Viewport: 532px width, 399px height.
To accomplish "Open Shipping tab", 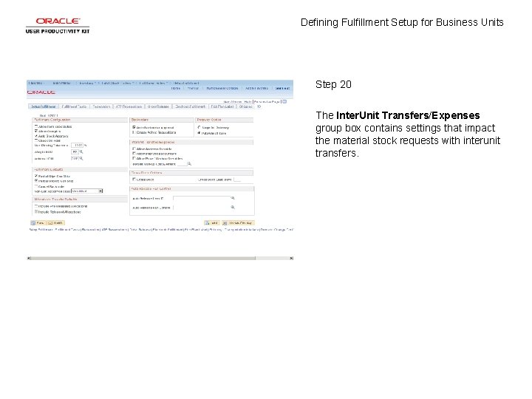I will (x=245, y=106).
